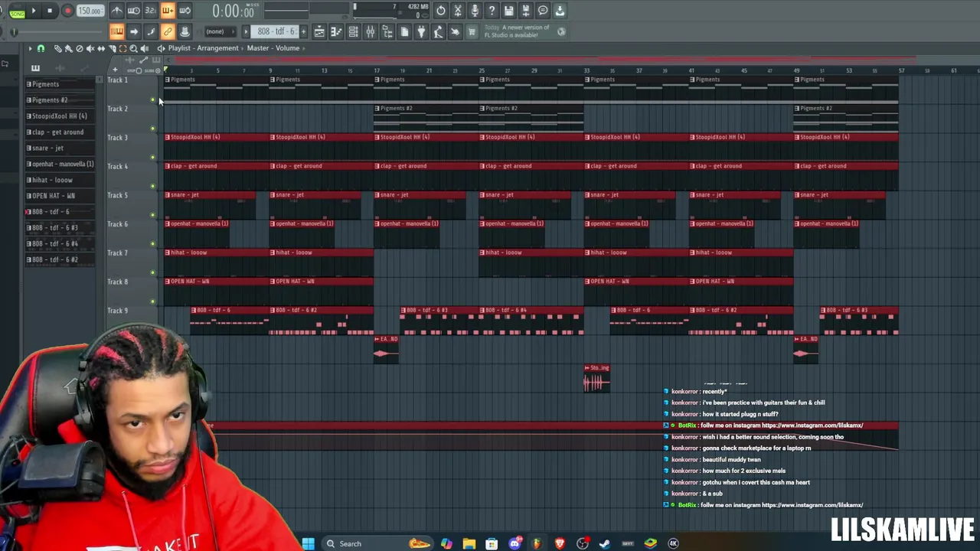
Task: Open the Channel rack icon
Action: pos(353,31)
